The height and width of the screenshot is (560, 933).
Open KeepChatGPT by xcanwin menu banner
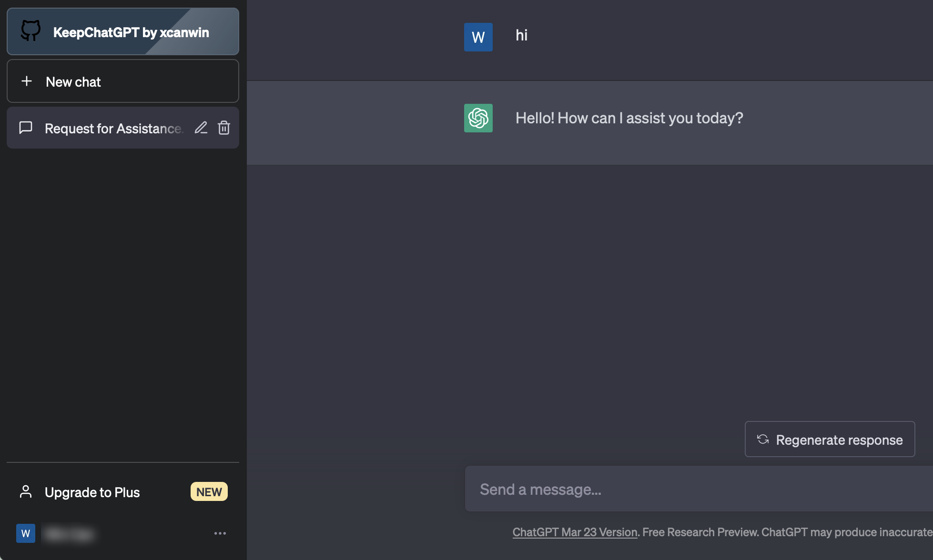click(x=131, y=32)
